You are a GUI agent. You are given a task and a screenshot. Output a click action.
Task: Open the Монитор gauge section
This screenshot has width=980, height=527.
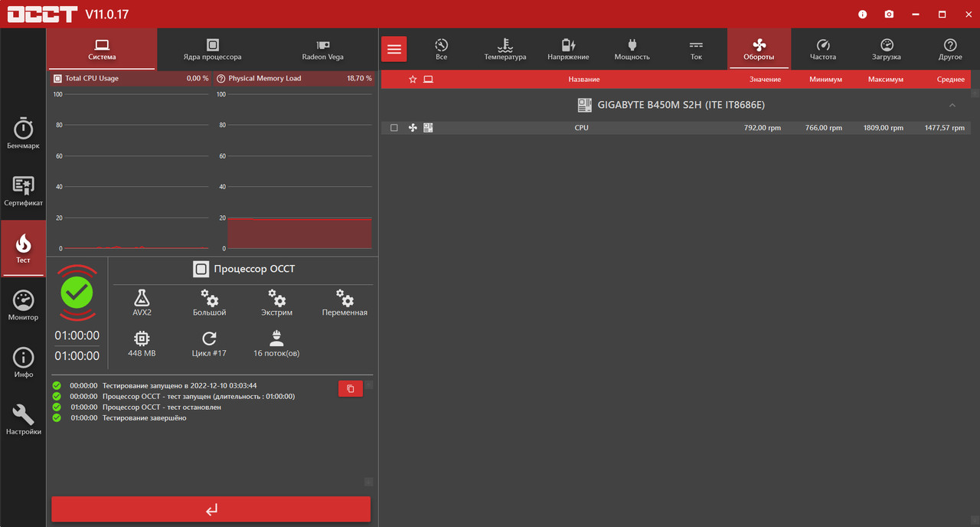[23, 305]
